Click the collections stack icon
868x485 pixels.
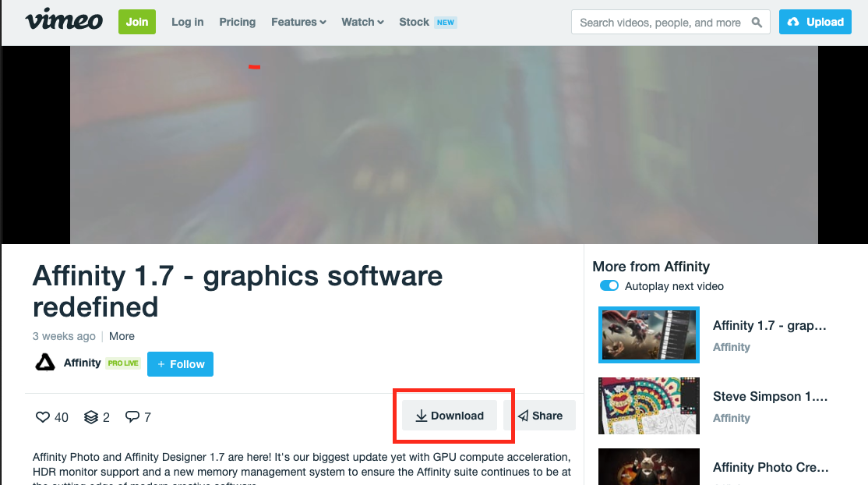[x=91, y=417]
